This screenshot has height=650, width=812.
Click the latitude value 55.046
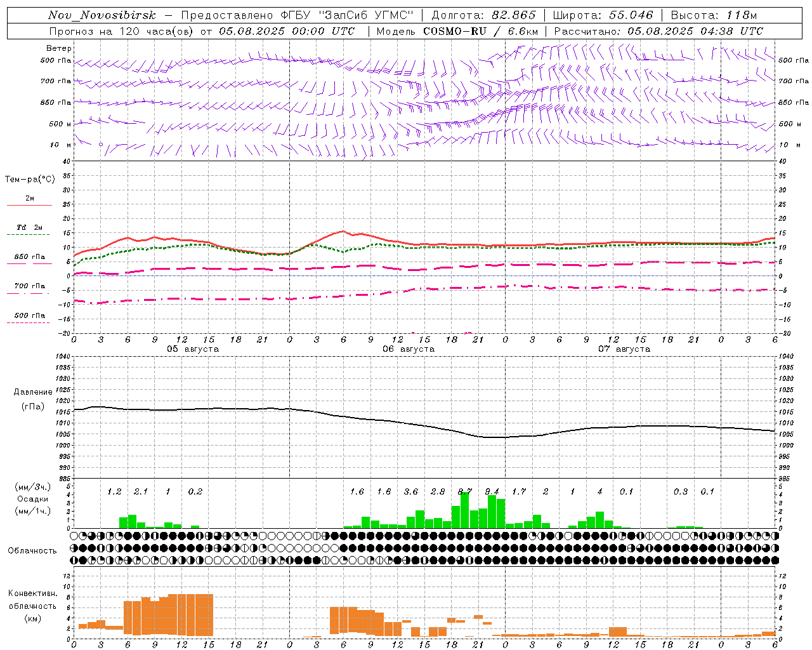point(631,15)
